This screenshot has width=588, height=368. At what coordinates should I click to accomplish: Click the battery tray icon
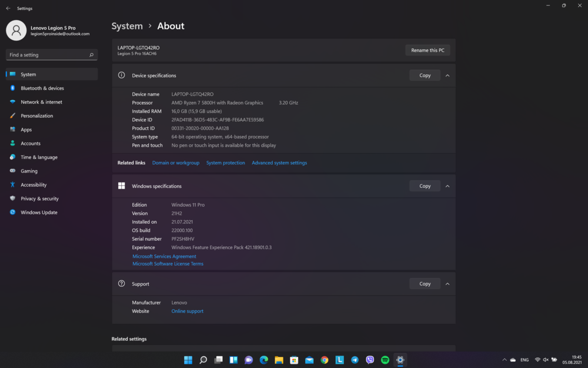pyautogui.click(x=554, y=360)
